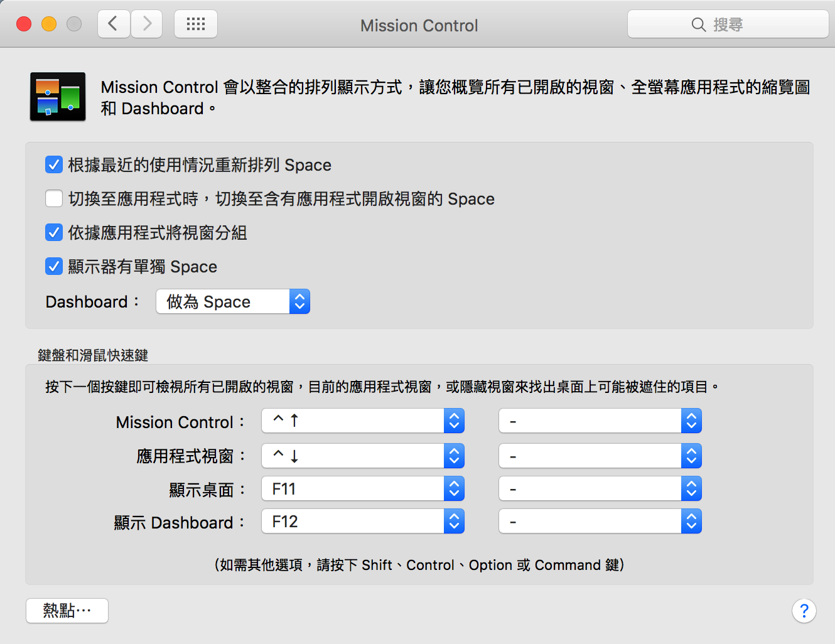Click the 鍵盤和滑鼠快速鍵 section heading

tap(93, 355)
